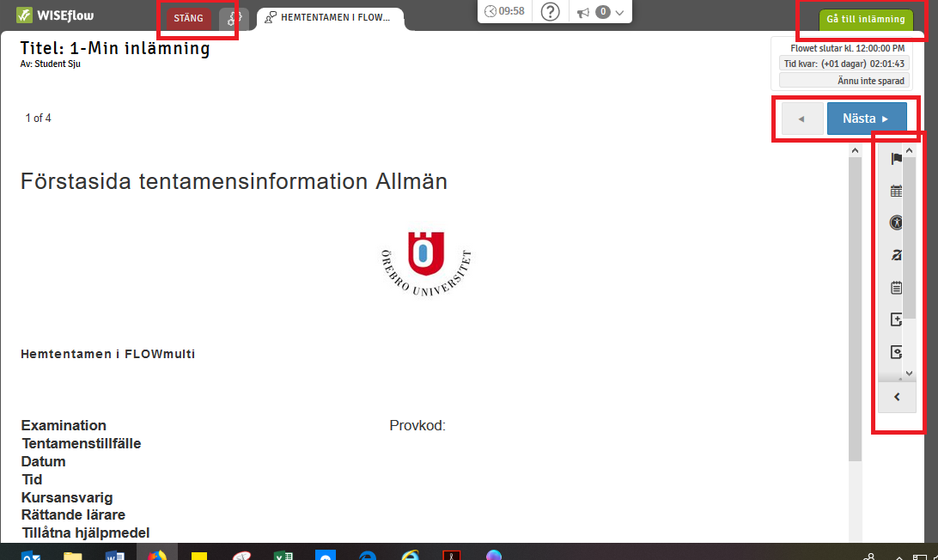Click the previous page arrow button
The height and width of the screenshot is (560, 938).
pos(801,119)
